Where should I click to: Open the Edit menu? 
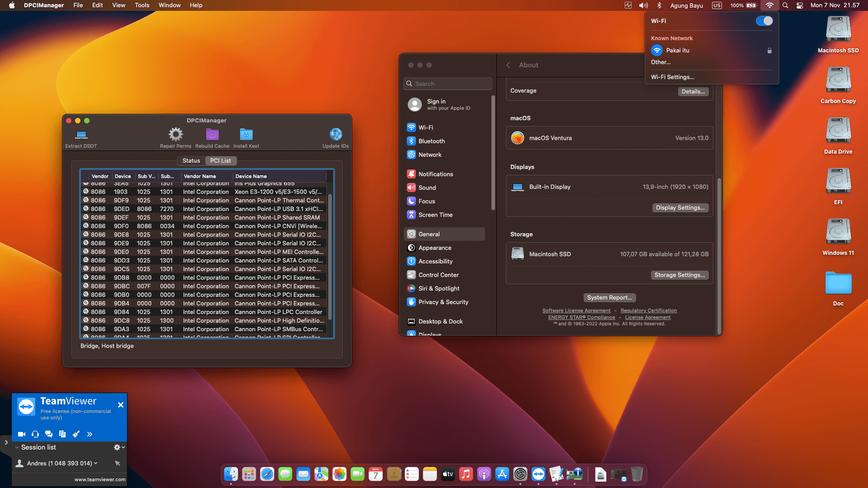tap(97, 5)
